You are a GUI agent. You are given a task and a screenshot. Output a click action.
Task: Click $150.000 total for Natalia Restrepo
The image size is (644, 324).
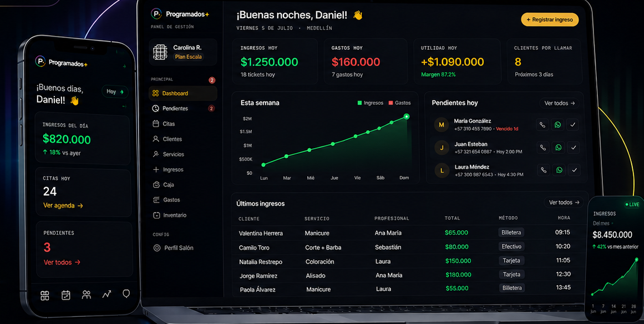(x=458, y=261)
